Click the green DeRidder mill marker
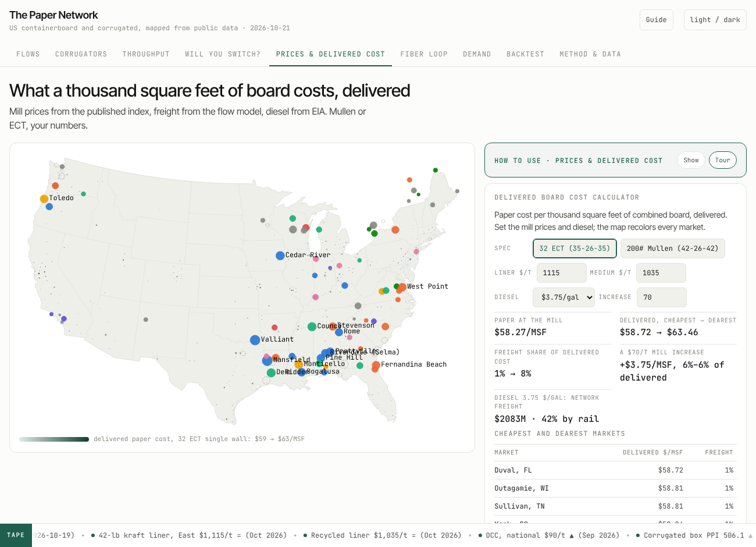 click(x=271, y=372)
